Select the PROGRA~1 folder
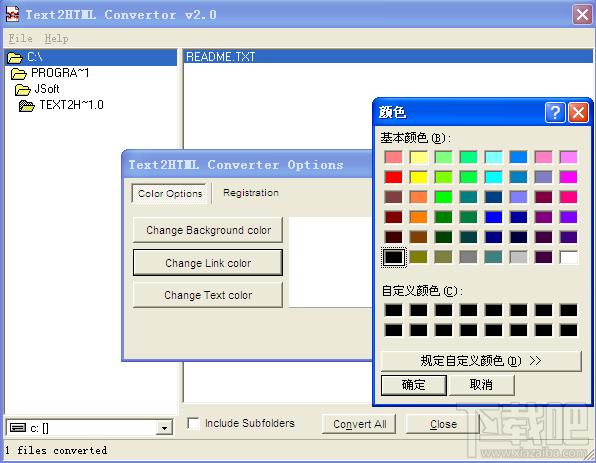Viewport: 596px width, 463px height. pyautogui.click(x=60, y=73)
